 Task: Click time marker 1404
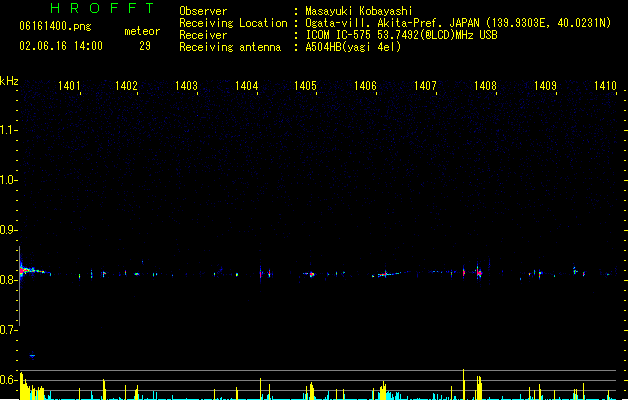coord(246,86)
